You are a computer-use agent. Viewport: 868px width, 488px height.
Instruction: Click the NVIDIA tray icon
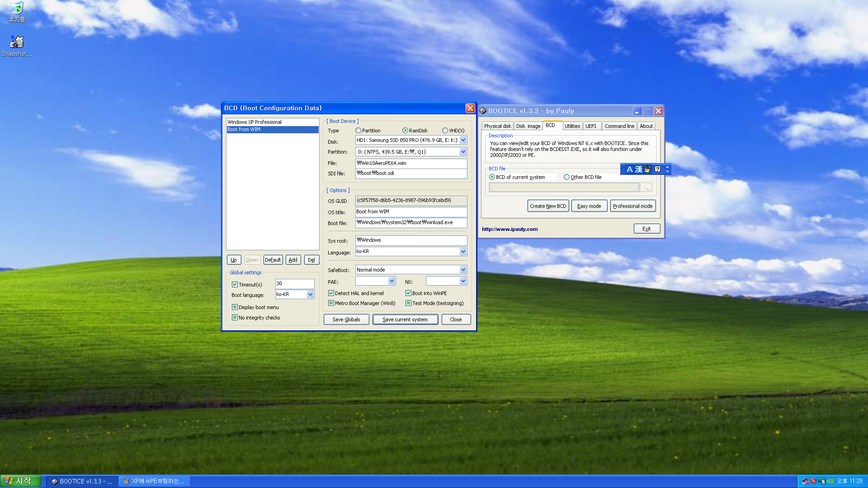tap(830, 481)
